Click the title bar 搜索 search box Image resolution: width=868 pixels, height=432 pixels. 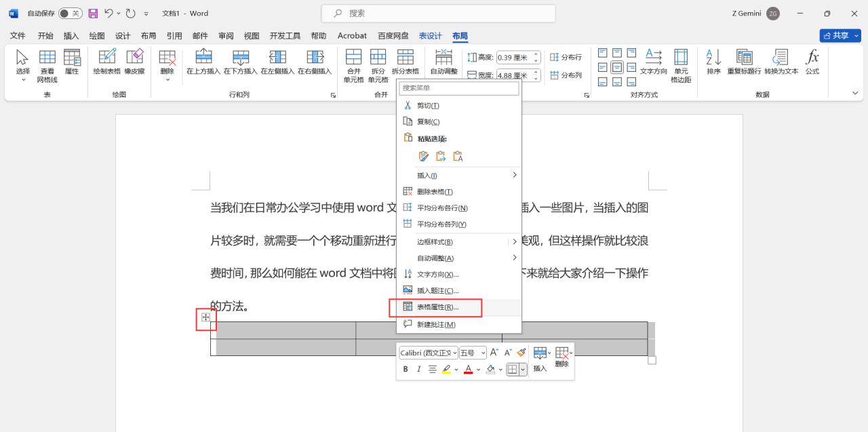click(438, 13)
